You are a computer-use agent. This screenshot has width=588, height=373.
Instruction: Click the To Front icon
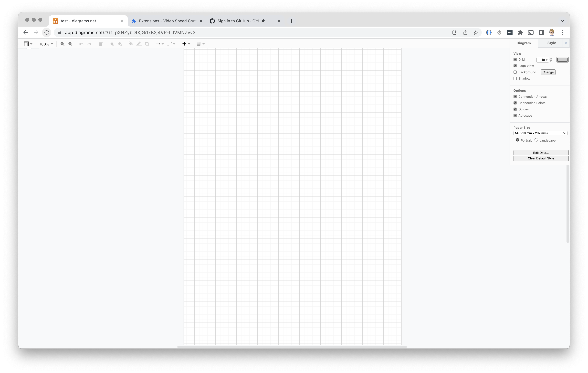(x=112, y=44)
